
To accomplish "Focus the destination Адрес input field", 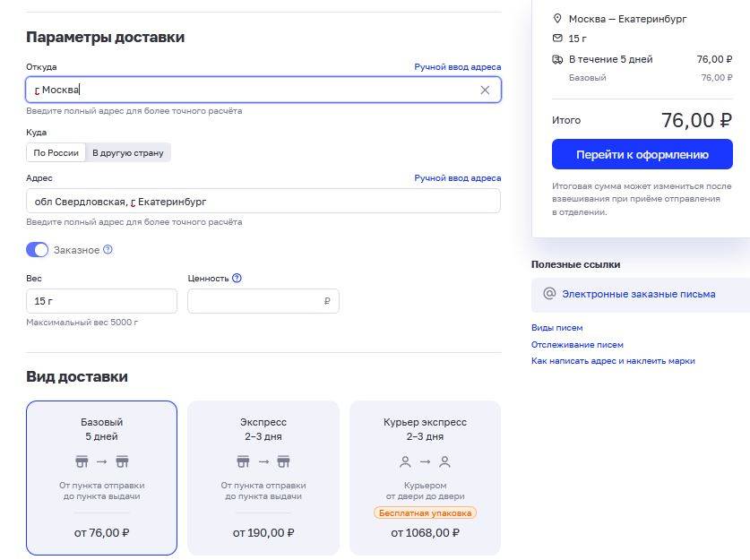I will pyautogui.click(x=263, y=202).
